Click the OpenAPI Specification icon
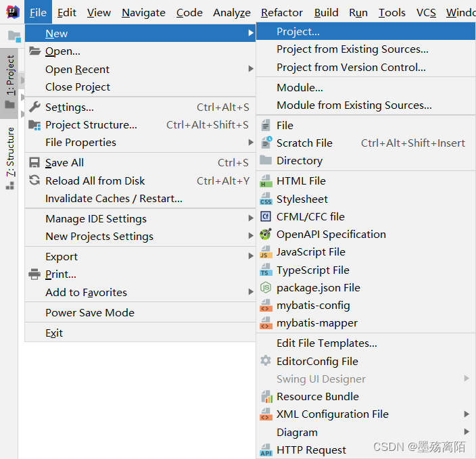 (266, 235)
